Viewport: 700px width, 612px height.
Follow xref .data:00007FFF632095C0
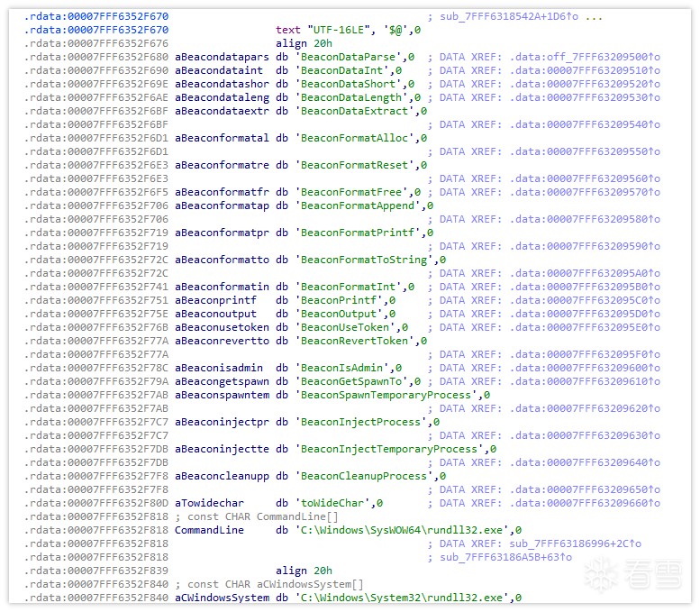coord(585,300)
